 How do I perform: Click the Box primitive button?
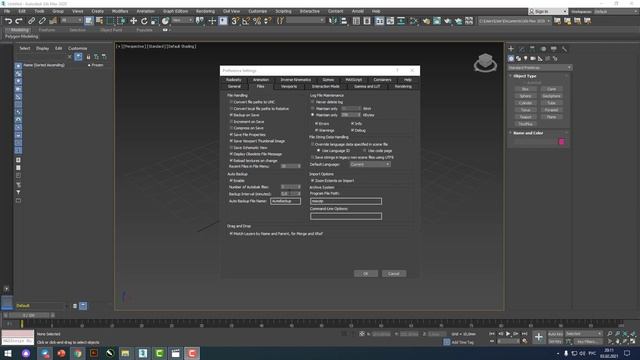click(x=525, y=89)
